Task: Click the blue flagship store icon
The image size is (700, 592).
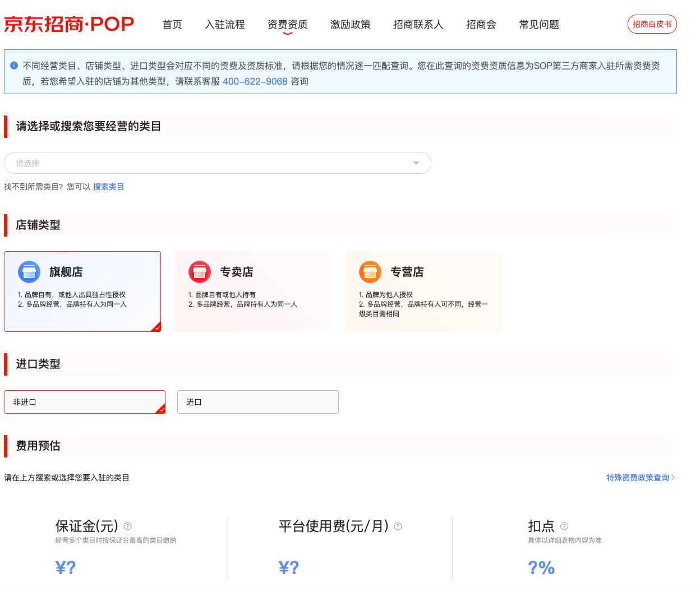Action: click(x=29, y=272)
